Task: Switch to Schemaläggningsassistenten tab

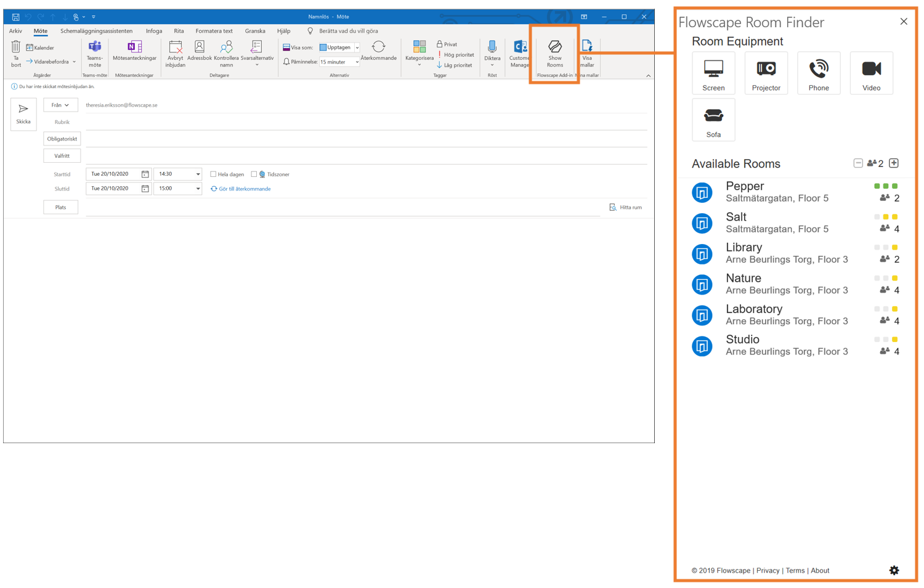Action: click(96, 31)
